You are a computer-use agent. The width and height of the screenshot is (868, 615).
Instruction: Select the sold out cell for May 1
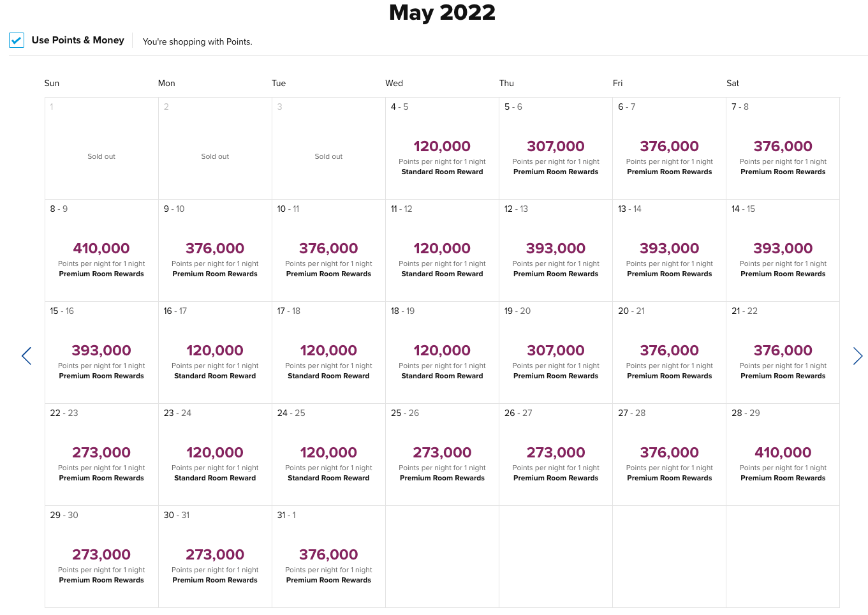pyautogui.click(x=101, y=148)
